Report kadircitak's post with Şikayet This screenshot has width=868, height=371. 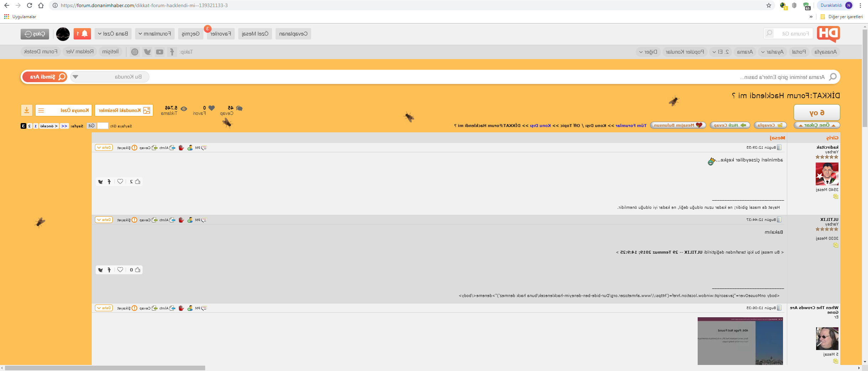pyautogui.click(x=127, y=148)
